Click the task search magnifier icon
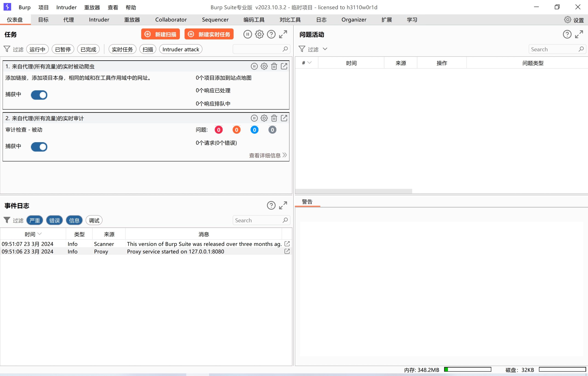The height and width of the screenshot is (376, 588). [x=285, y=49]
